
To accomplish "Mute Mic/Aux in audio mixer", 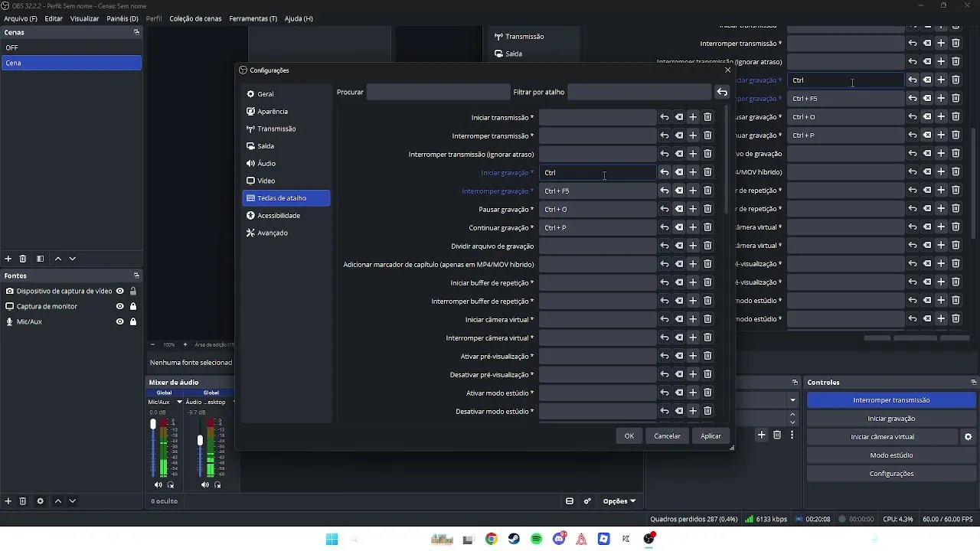I will pyautogui.click(x=158, y=484).
